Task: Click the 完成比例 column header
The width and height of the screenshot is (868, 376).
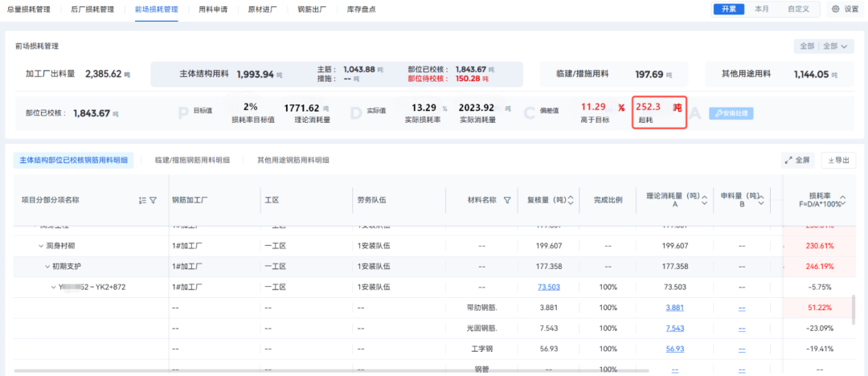Action: pyautogui.click(x=608, y=201)
